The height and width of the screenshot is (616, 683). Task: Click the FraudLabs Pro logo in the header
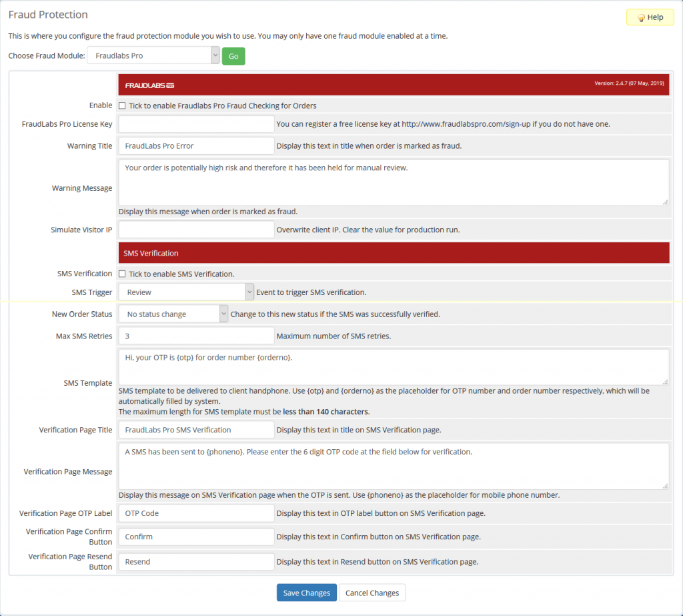point(148,85)
